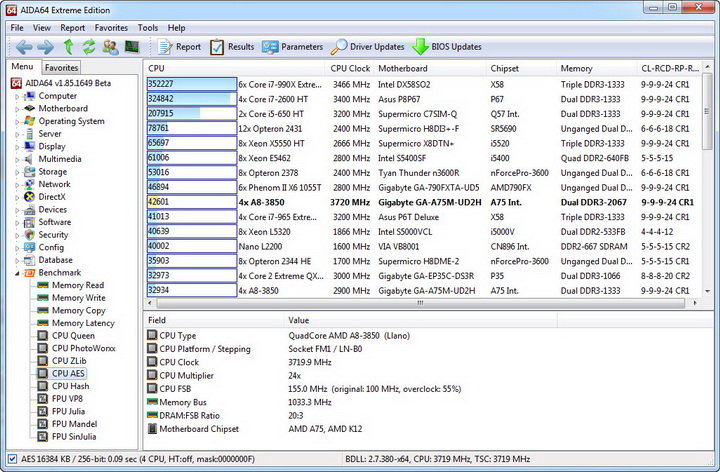The height and width of the screenshot is (472, 720).
Task: Select the 42601 A8-3850 result row
Action: pos(422,202)
